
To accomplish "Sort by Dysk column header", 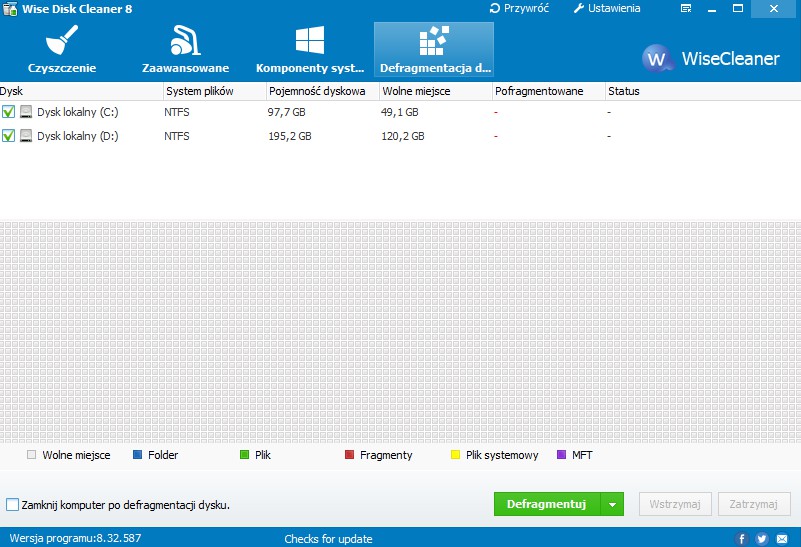I will pos(81,91).
